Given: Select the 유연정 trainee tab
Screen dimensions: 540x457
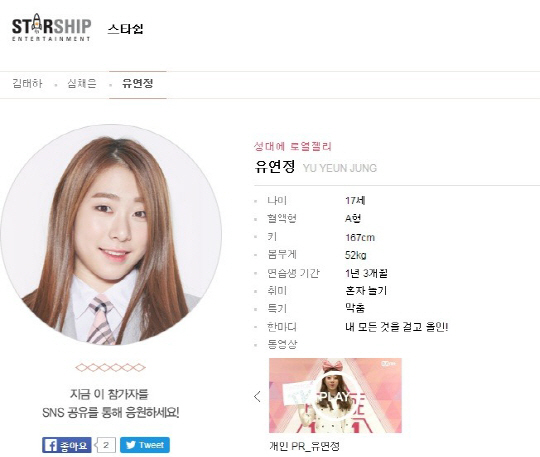Looking at the screenshot, I should [x=137, y=83].
